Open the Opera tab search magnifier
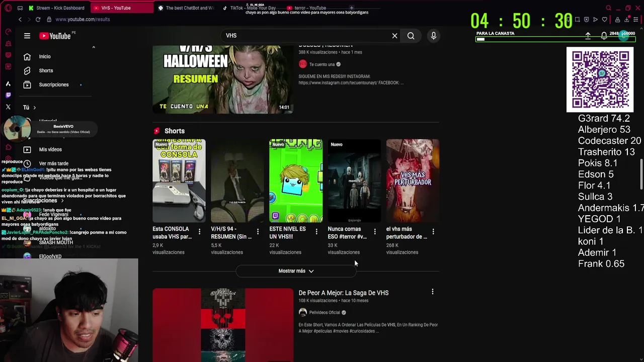644x362 pixels. pos(608,8)
